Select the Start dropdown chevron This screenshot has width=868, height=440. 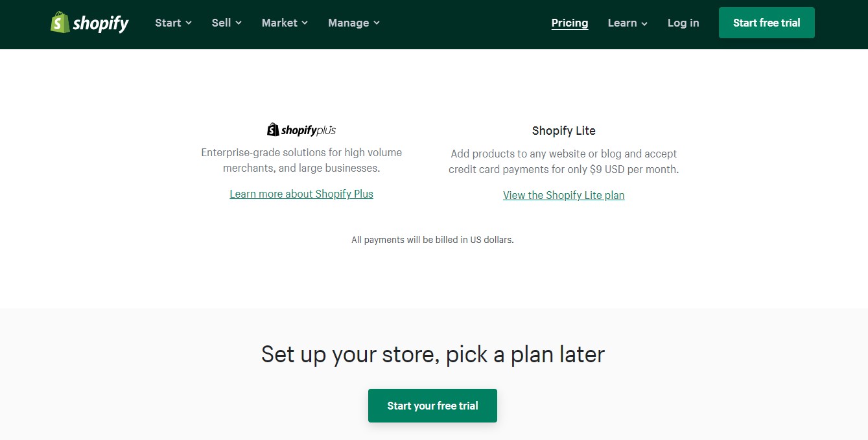[x=190, y=23]
